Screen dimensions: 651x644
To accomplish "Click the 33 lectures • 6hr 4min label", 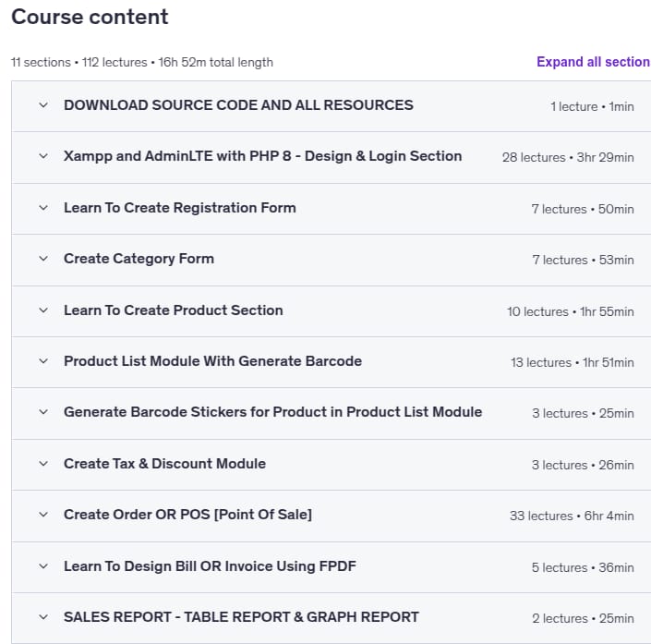I will point(572,516).
